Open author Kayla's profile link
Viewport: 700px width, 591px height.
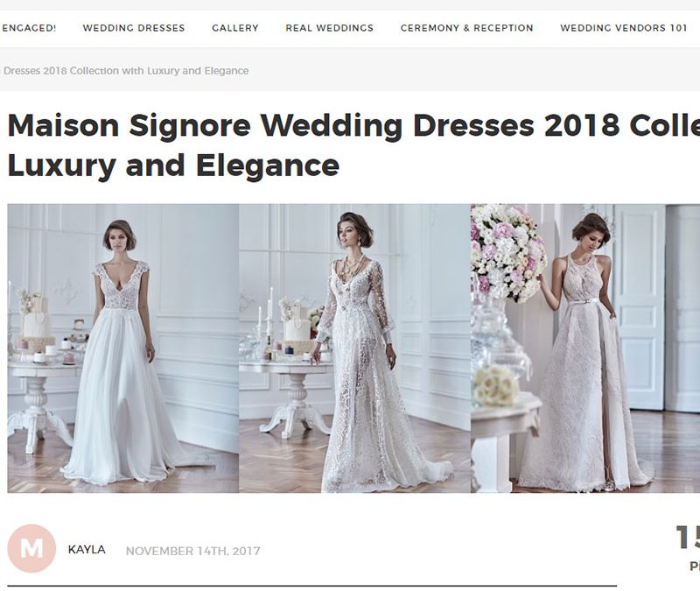87,550
